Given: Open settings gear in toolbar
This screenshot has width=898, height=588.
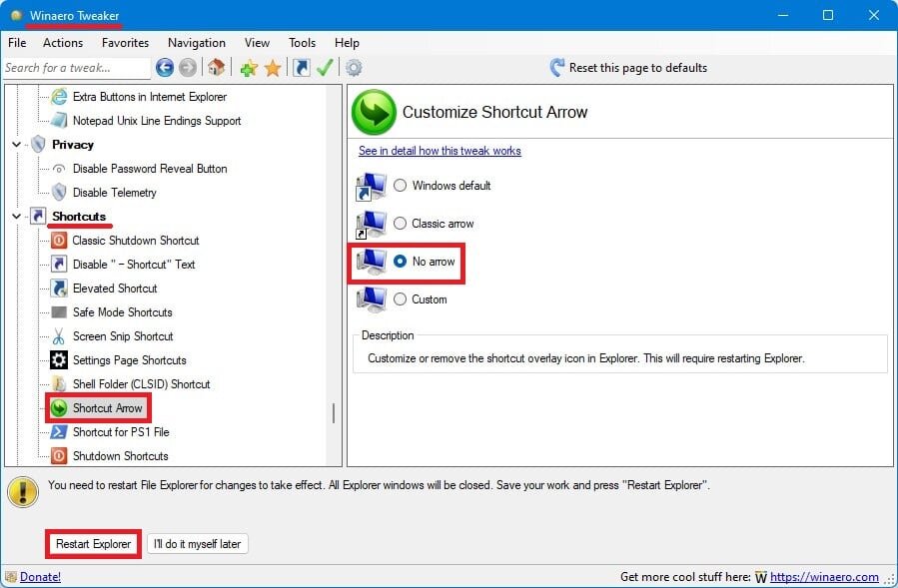Looking at the screenshot, I should [x=354, y=68].
